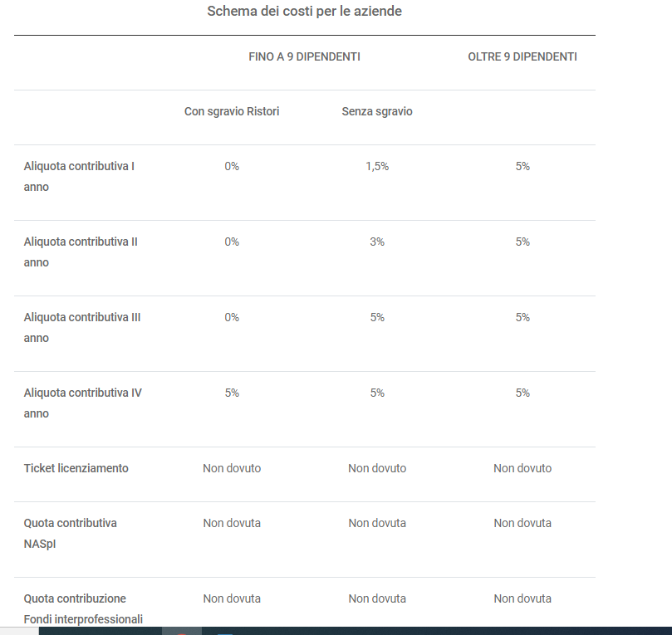Click 5% under Con sgravio Ristori, IV anno

tap(232, 393)
